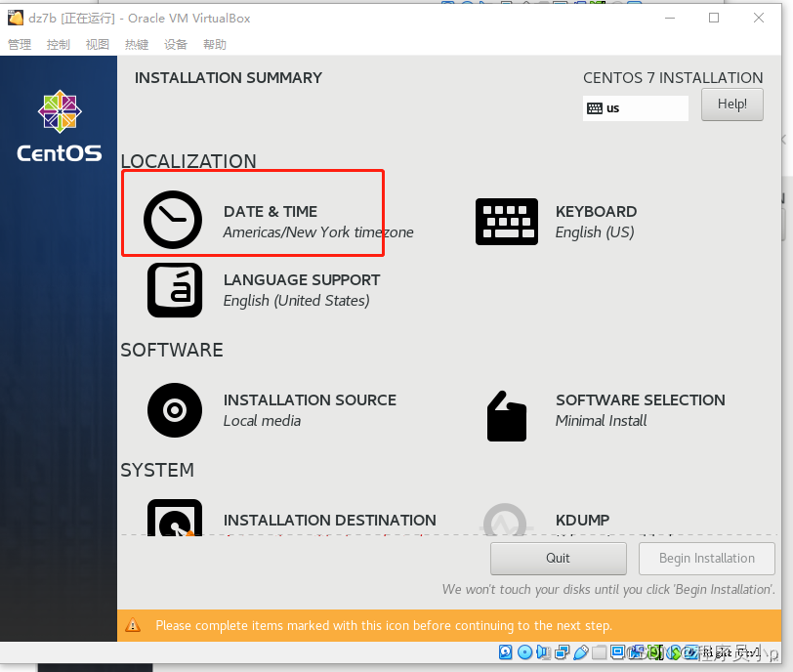The height and width of the screenshot is (672, 793).
Task: Click 'Local media' source value
Action: (x=262, y=421)
